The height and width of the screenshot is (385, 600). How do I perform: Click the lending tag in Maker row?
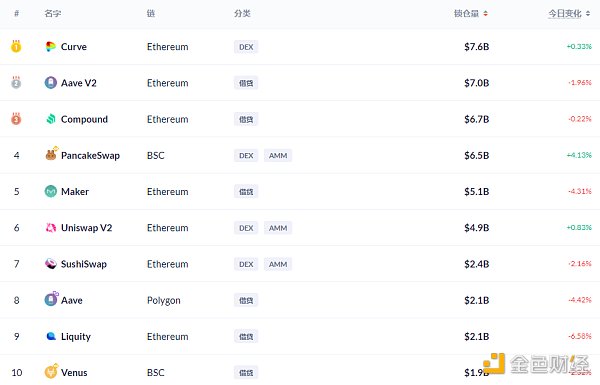pyautogui.click(x=246, y=192)
